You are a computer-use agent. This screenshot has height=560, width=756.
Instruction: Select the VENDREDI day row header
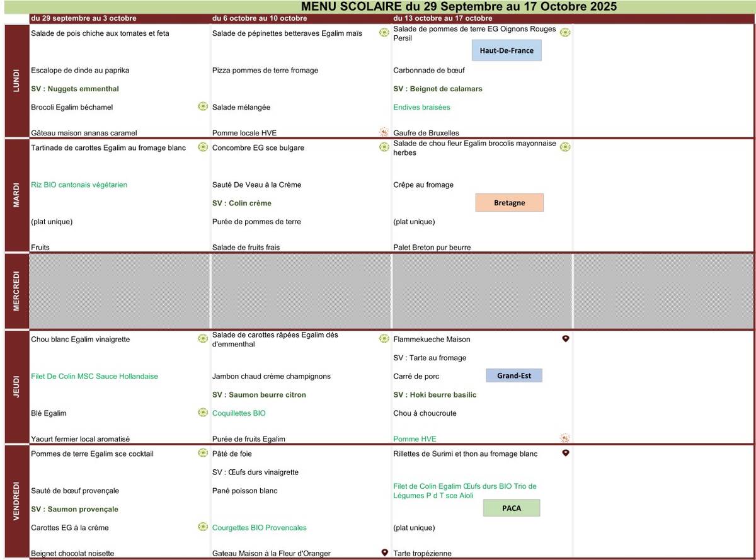(x=16, y=502)
